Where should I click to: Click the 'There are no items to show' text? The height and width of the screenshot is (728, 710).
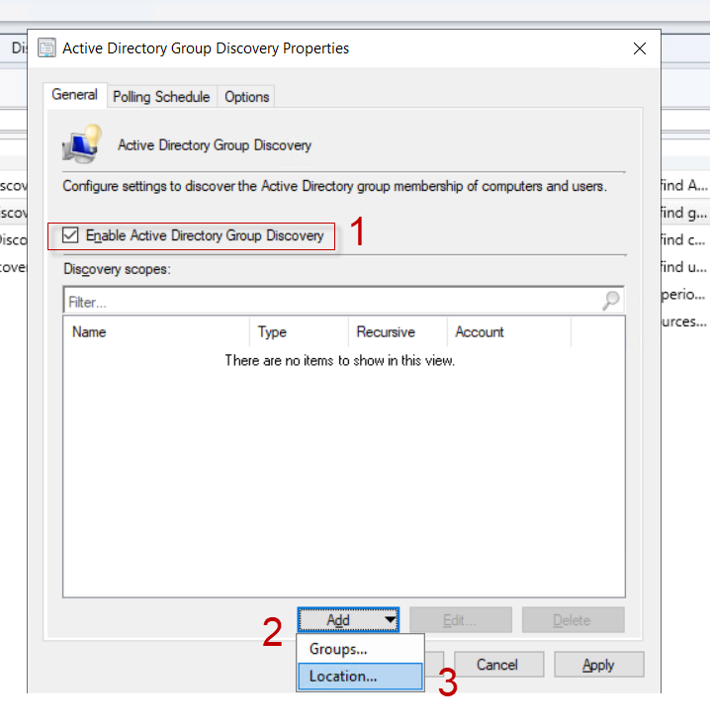click(x=340, y=360)
